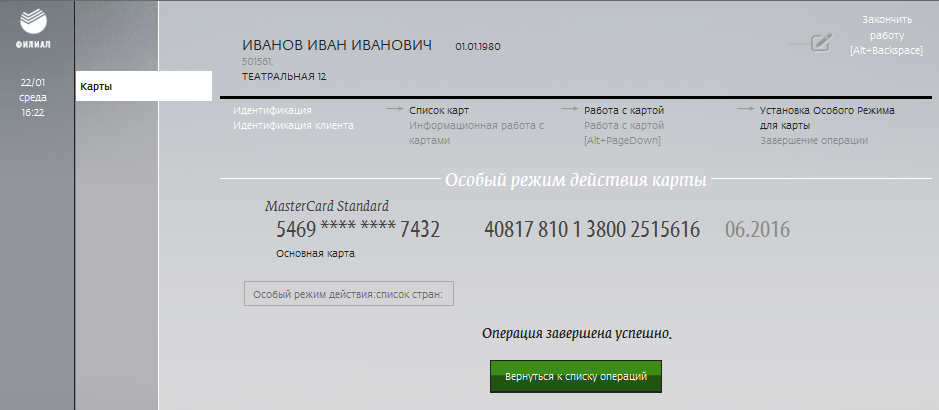Go to Идентификация step
Image resolution: width=939 pixels, height=410 pixels.
[272, 111]
